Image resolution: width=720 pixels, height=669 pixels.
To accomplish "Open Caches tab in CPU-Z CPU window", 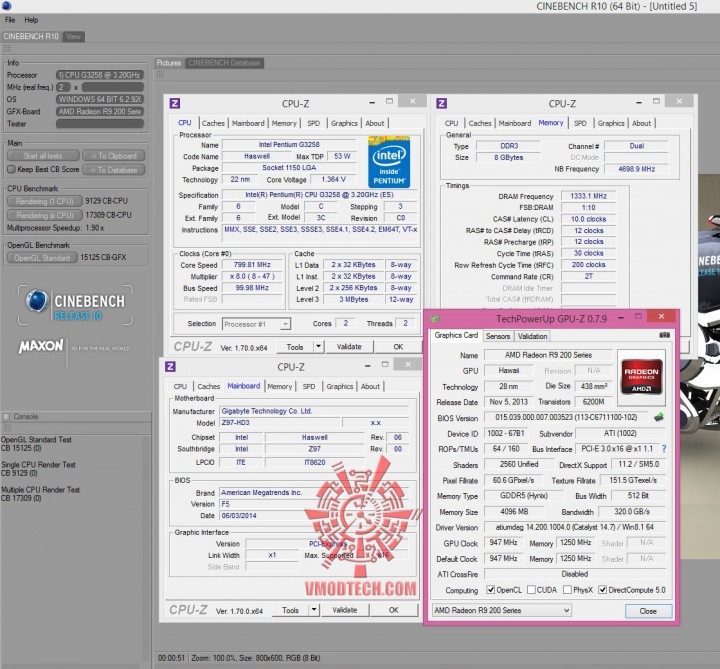I will point(213,123).
